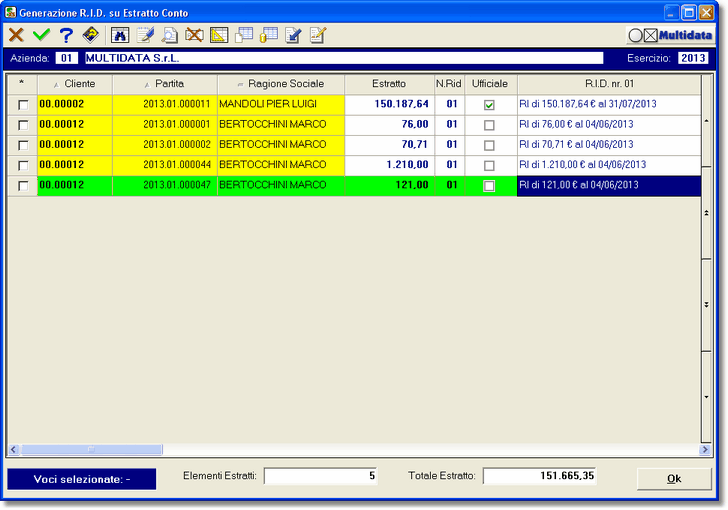Click the R.I.D. nr. 01 column header
728x510 pixels.
pos(609,84)
